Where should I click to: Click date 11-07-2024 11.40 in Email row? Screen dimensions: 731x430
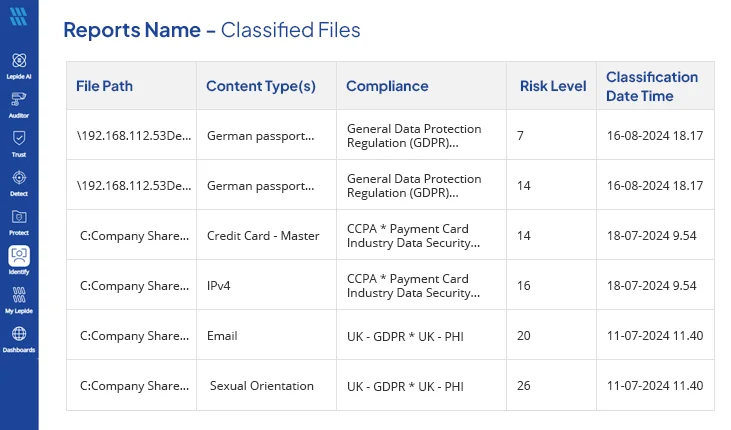(655, 336)
